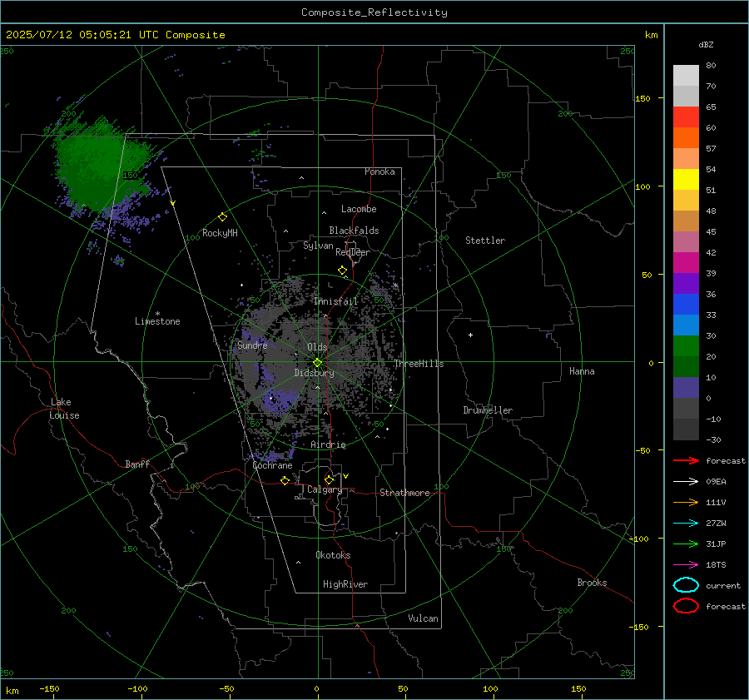Click the red forecast arrow legend icon
The image size is (749, 700).
pos(686,460)
